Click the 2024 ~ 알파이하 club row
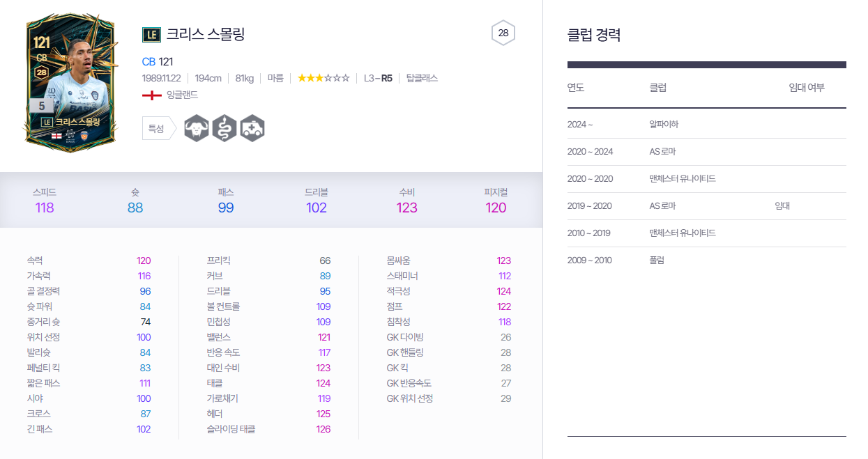The height and width of the screenshot is (459, 868). pyautogui.click(x=707, y=124)
